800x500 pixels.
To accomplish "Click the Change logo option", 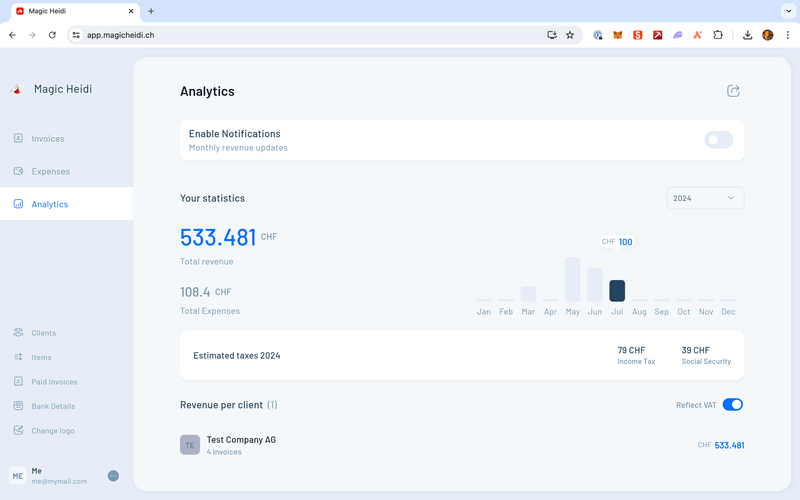I will (x=52, y=431).
